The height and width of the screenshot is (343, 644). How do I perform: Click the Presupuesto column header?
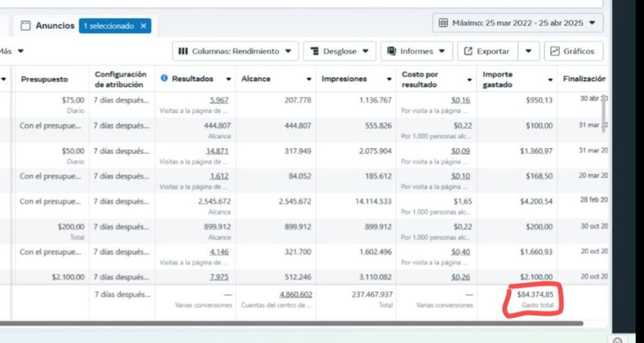[x=45, y=79]
